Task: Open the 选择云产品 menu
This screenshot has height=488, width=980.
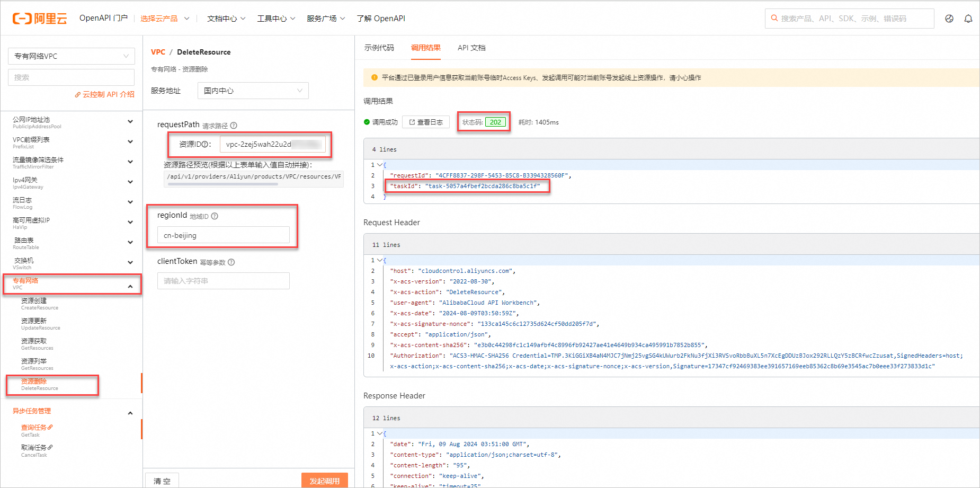Action: (x=165, y=19)
